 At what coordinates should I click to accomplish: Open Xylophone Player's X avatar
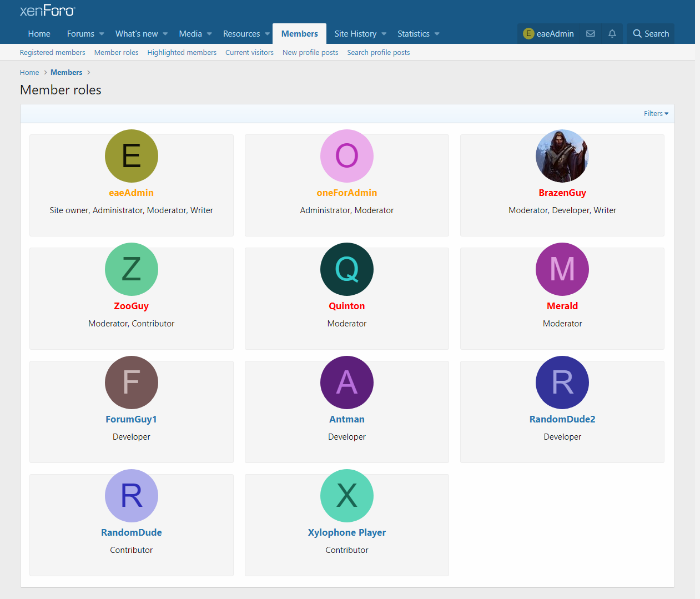point(347,496)
